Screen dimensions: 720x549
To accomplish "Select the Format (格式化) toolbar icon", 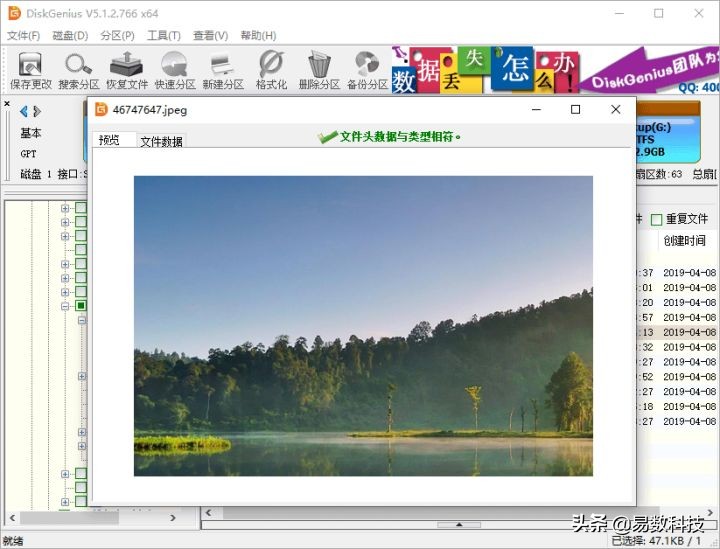I will [x=271, y=70].
